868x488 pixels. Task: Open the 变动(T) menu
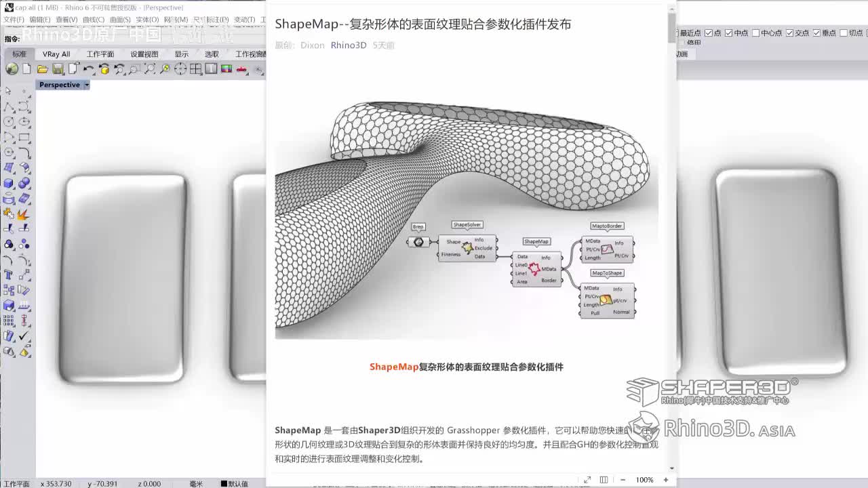coord(244,20)
